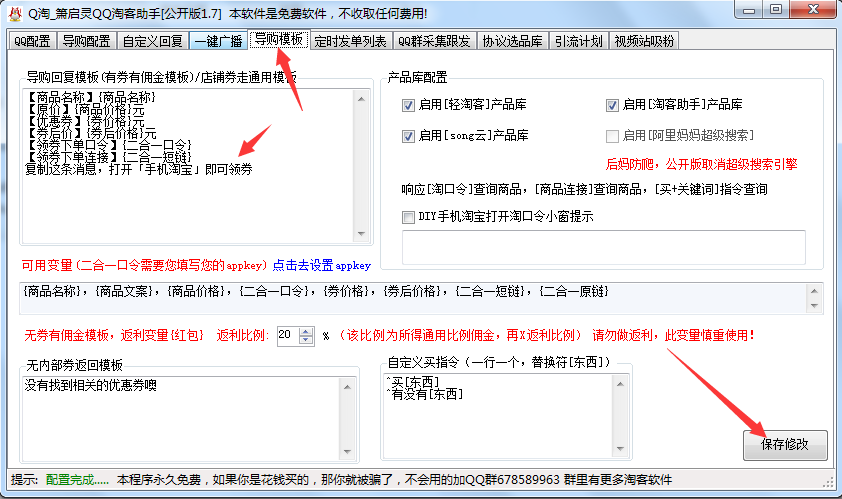Click the app icon in the title bar

15,14
